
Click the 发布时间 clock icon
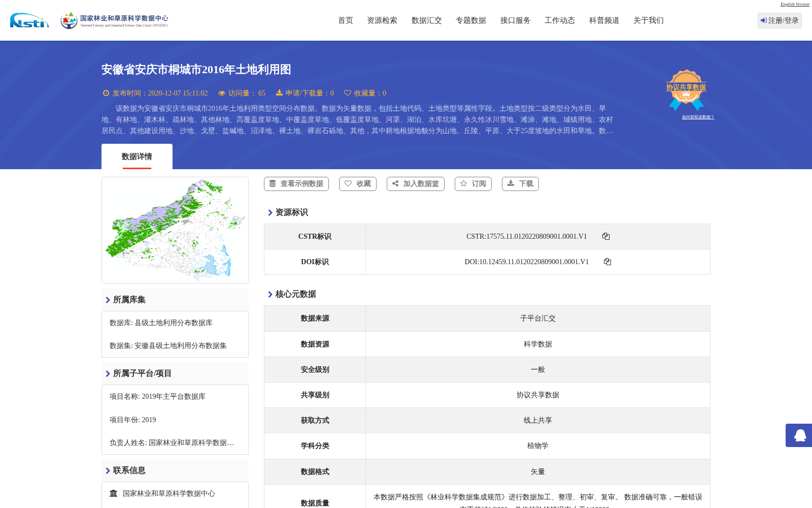[106, 93]
